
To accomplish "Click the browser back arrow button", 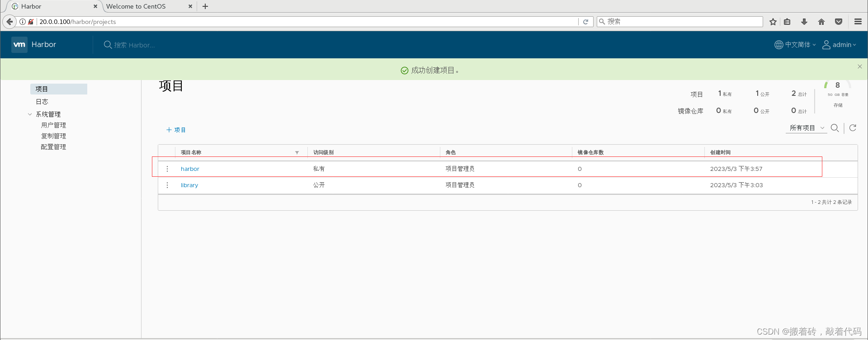I will (x=9, y=21).
